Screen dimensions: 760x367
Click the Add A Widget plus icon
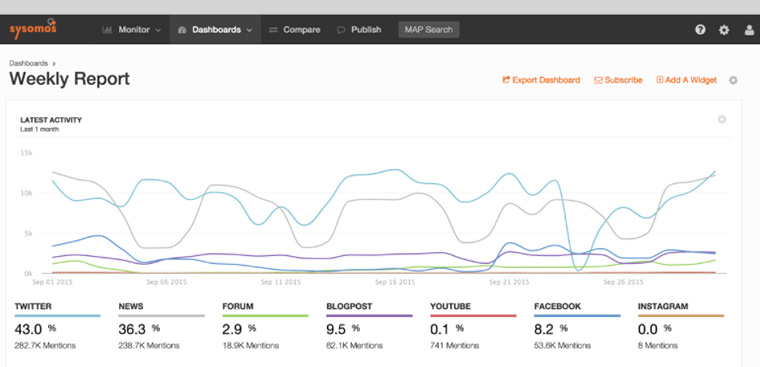(x=660, y=80)
